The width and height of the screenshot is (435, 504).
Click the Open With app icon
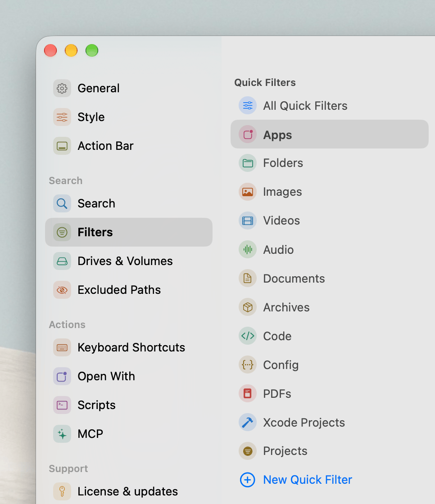[62, 376]
